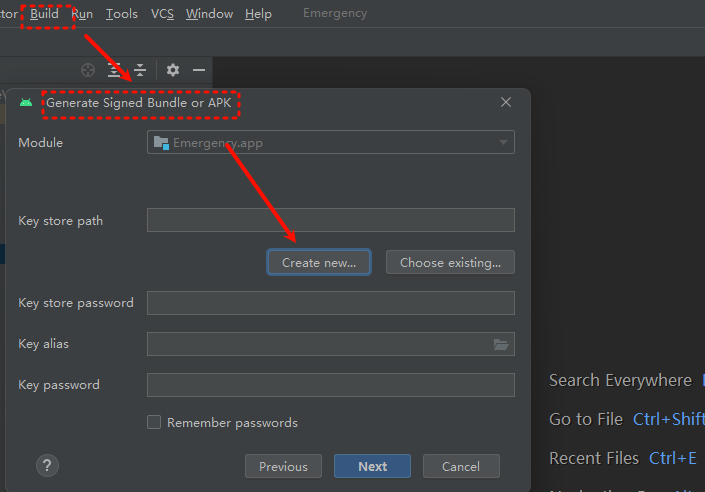
Task: Click the Android icon in dialog title
Action: [x=26, y=103]
